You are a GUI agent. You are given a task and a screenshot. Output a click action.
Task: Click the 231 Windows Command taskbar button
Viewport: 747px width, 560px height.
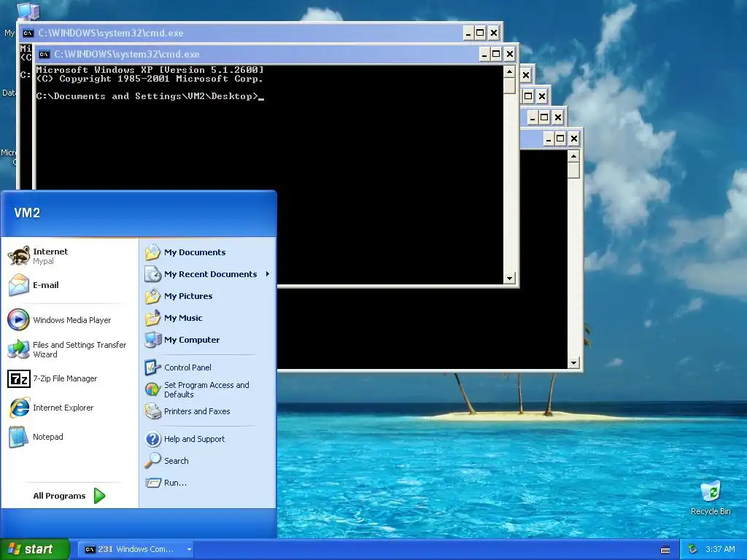(x=135, y=549)
